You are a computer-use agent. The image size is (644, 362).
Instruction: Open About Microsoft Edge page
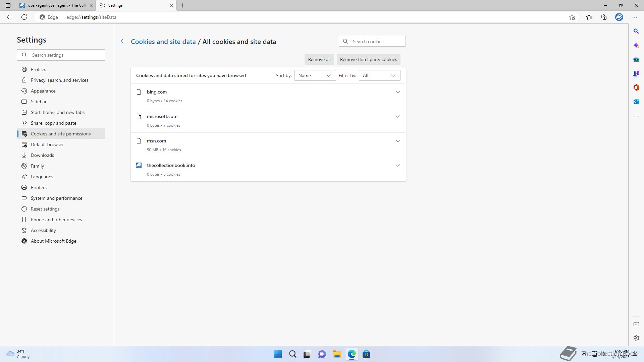coord(61,241)
